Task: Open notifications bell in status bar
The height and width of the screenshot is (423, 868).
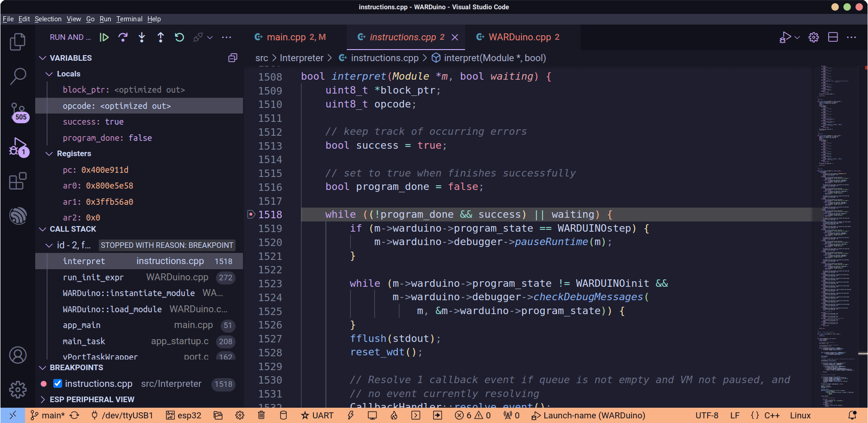Action: pyautogui.click(x=852, y=416)
